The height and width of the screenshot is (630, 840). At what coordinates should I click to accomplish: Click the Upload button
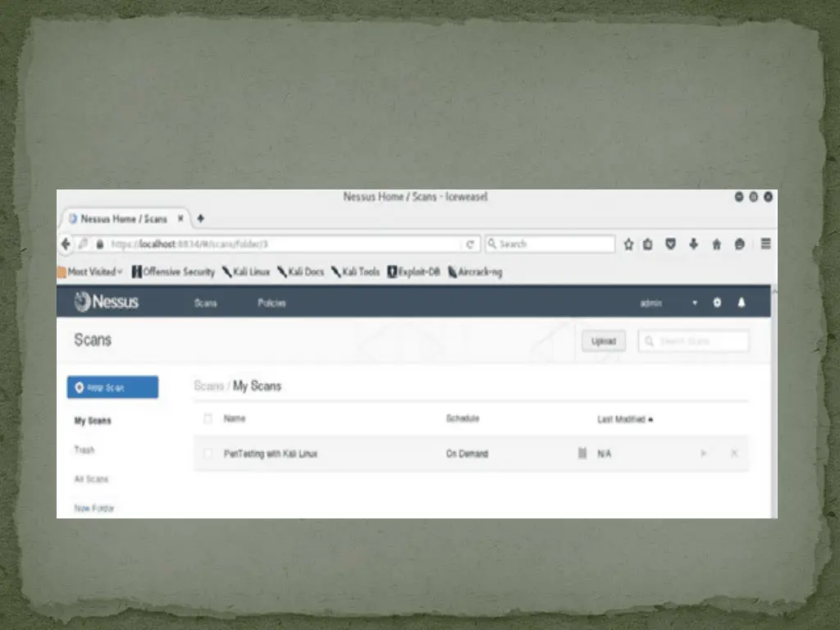[x=604, y=341]
